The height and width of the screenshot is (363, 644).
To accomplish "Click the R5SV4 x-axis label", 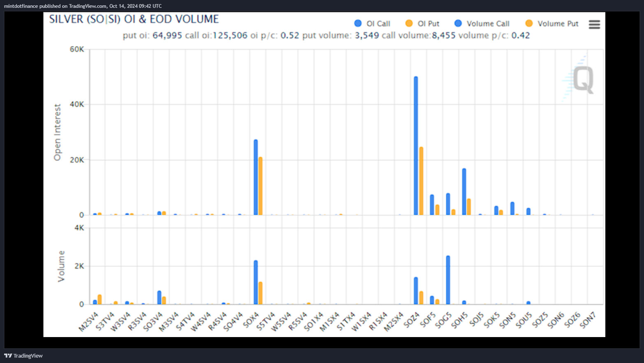I will click(298, 321).
